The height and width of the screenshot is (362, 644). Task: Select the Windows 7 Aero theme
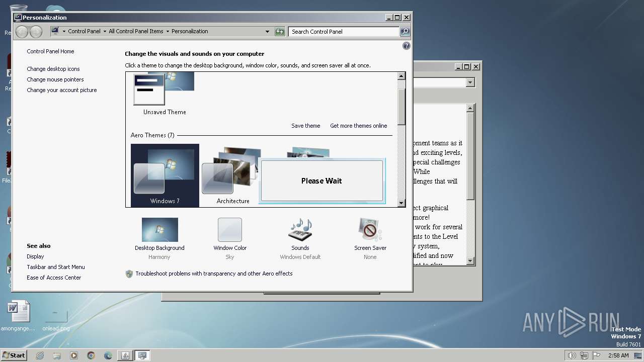[x=165, y=175]
